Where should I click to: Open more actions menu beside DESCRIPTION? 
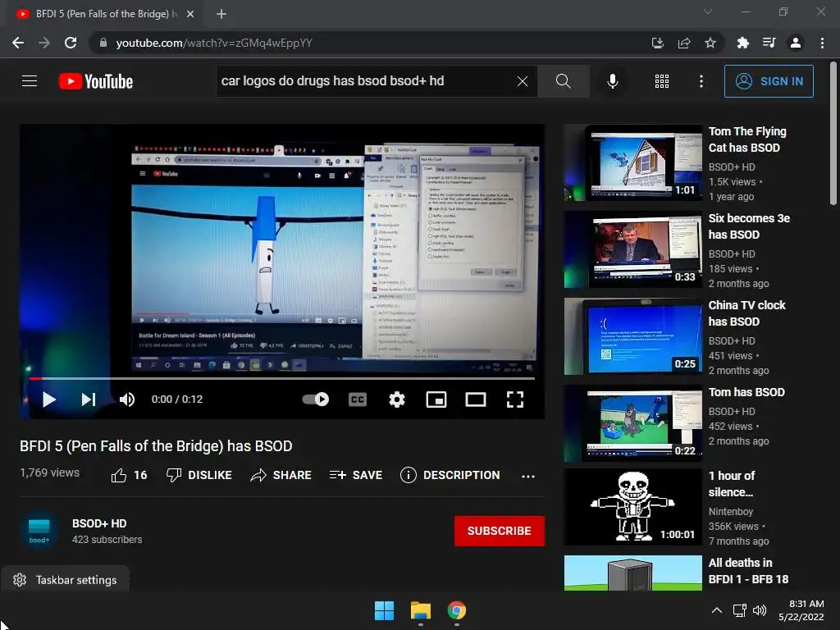click(527, 476)
